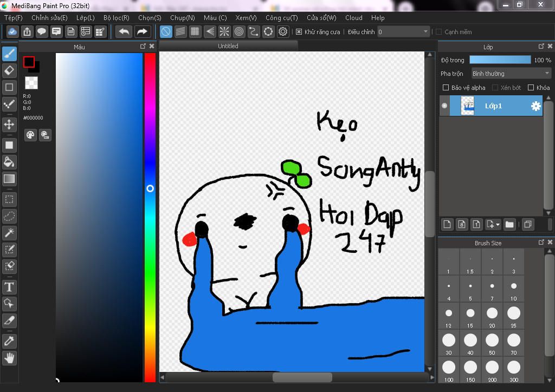The image size is (555, 392).
Task: Enable circle snap guide
Action: [239, 32]
